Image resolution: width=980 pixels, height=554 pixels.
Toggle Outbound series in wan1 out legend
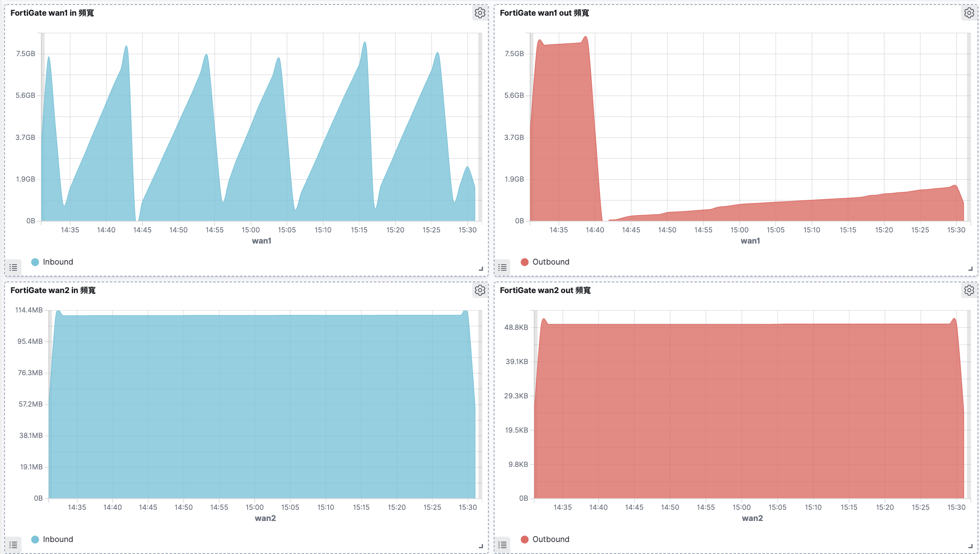551,262
